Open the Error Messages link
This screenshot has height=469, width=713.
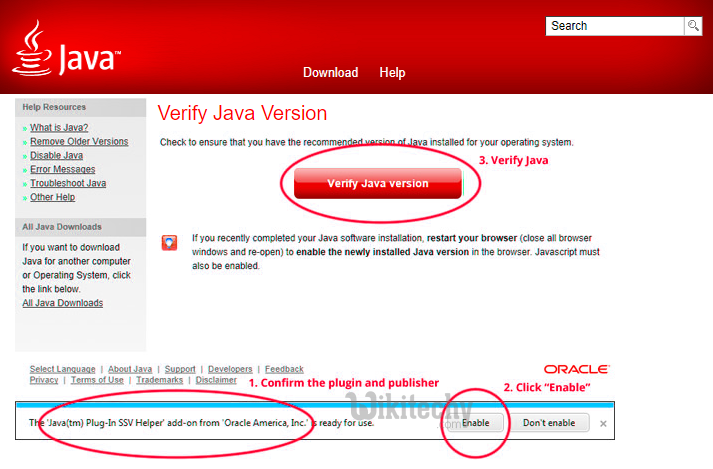click(x=63, y=169)
